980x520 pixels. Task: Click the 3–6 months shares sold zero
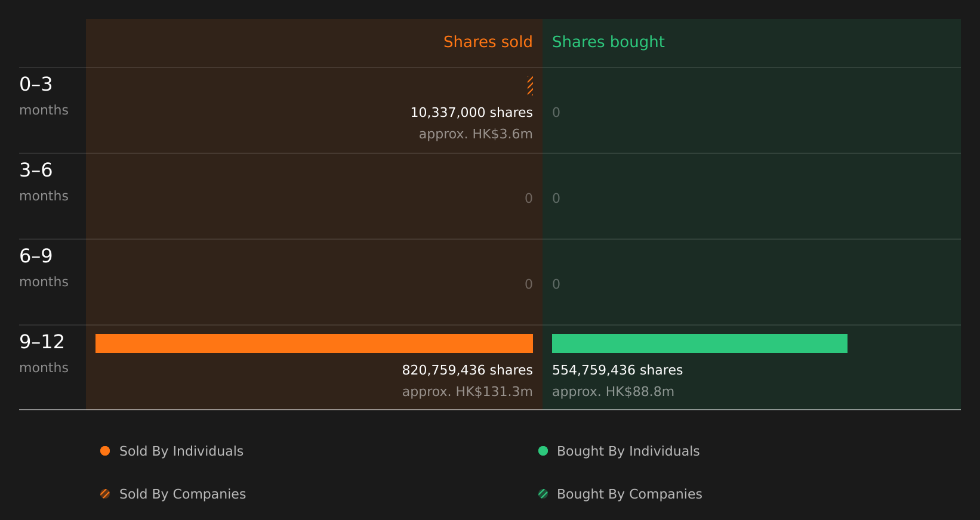(529, 199)
